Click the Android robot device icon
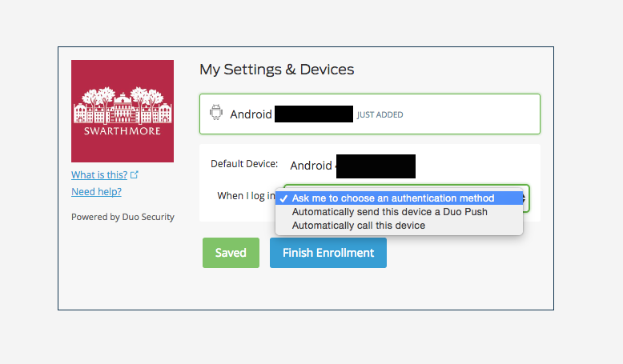Image resolution: width=623 pixels, height=364 pixels. tap(216, 112)
